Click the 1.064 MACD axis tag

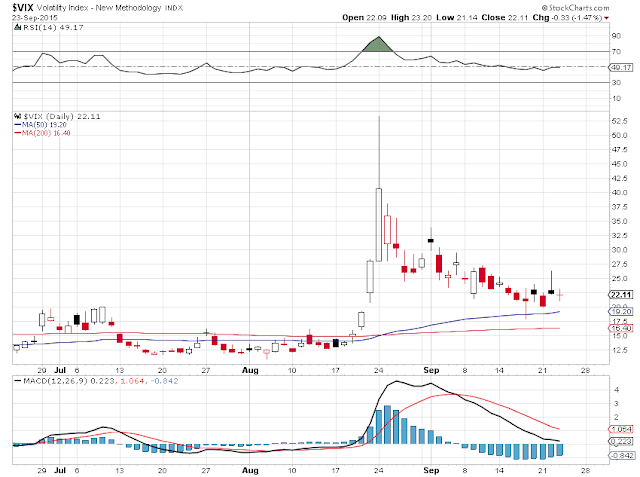(621, 429)
